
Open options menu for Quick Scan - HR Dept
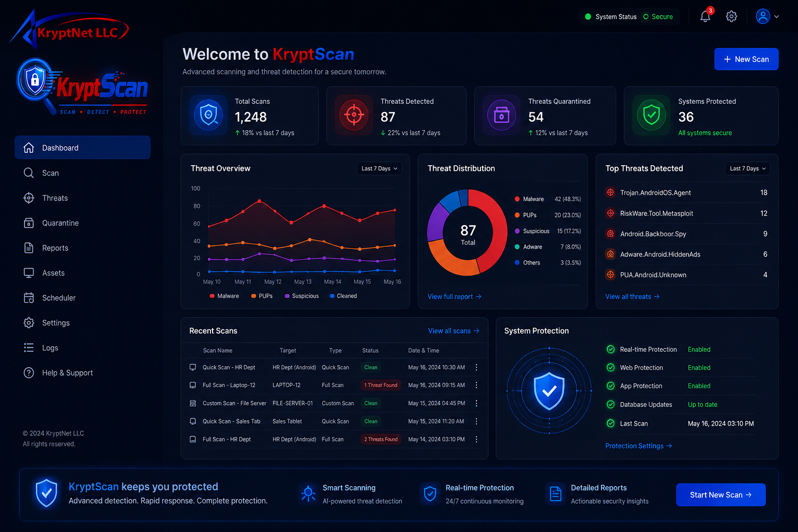[x=476, y=367]
